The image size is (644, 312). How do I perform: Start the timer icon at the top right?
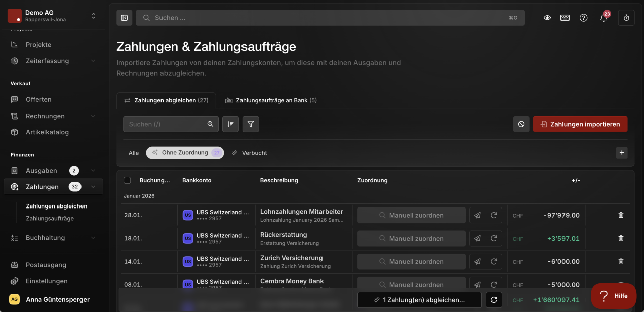(626, 18)
